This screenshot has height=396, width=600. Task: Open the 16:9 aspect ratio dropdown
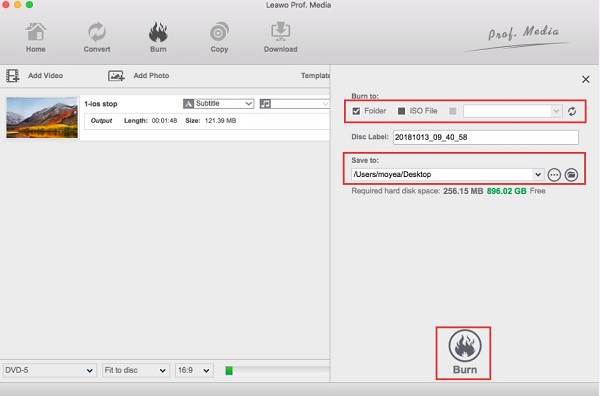click(194, 370)
